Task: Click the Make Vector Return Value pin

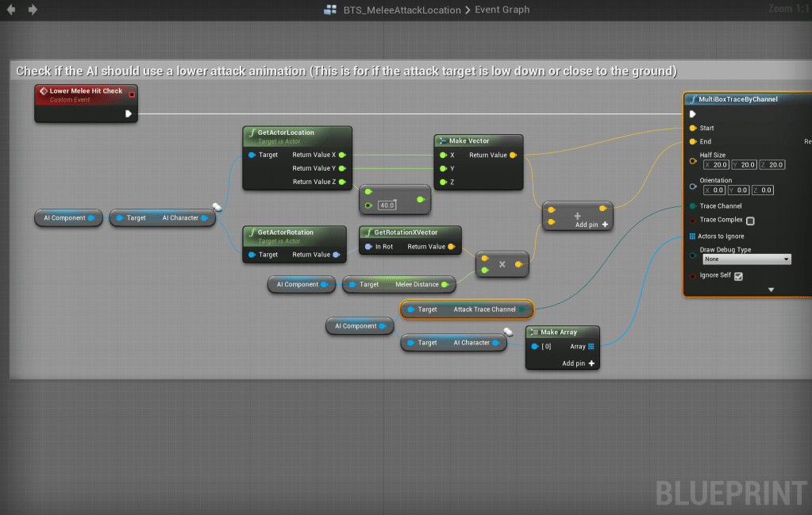Action: (x=514, y=155)
